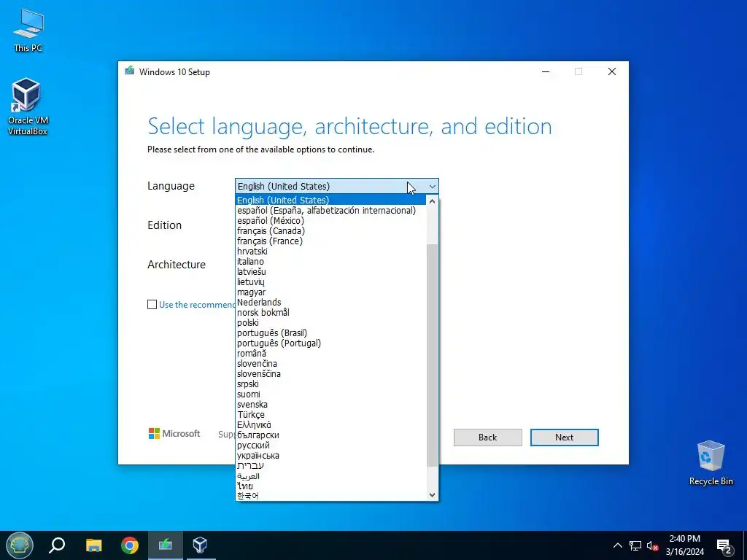Select latviešu from language list

pyautogui.click(x=331, y=271)
